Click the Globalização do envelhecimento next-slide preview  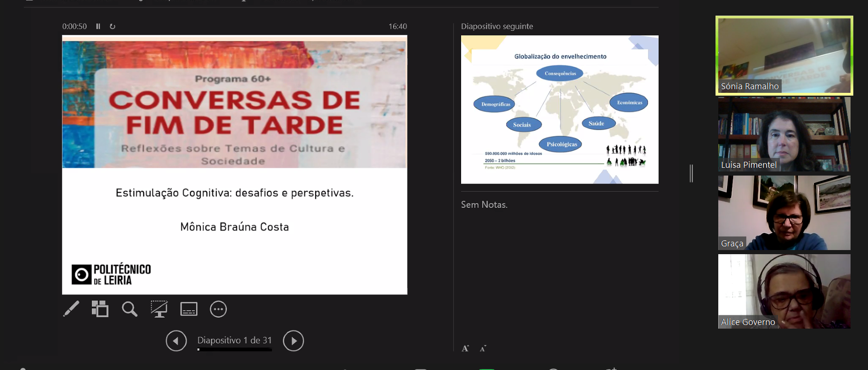click(x=559, y=109)
